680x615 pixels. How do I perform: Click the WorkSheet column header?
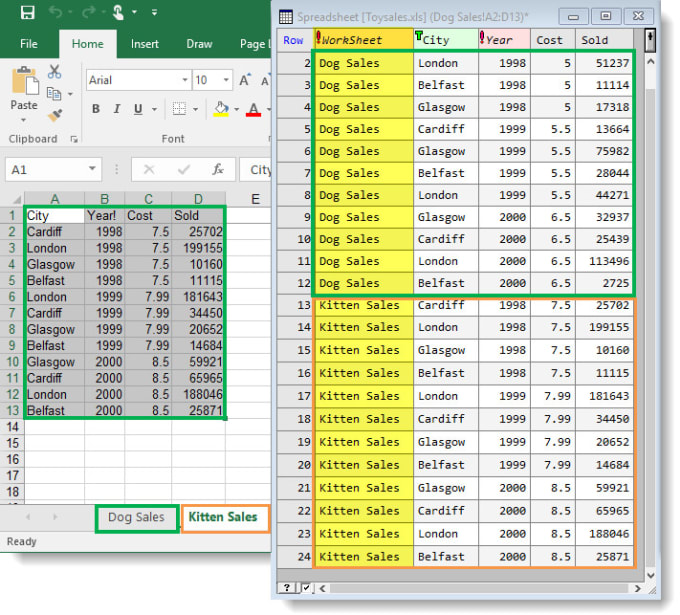coord(363,40)
